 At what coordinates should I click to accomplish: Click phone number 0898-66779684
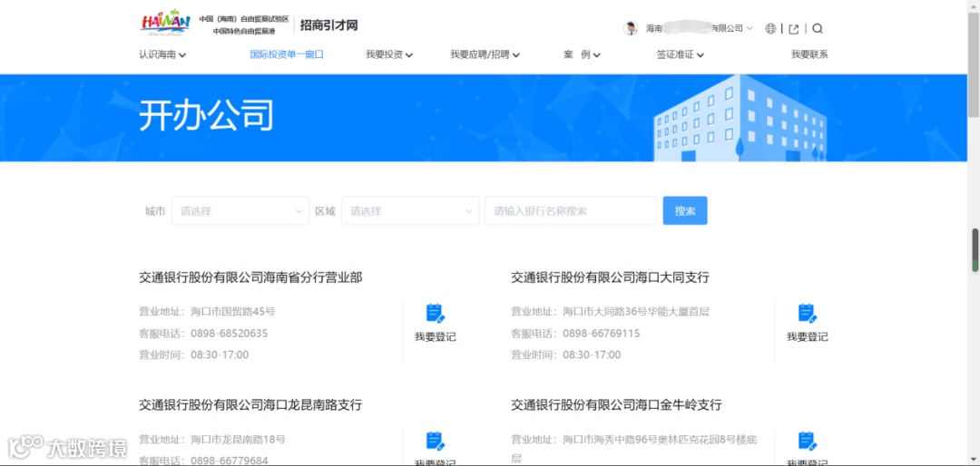tap(230, 461)
